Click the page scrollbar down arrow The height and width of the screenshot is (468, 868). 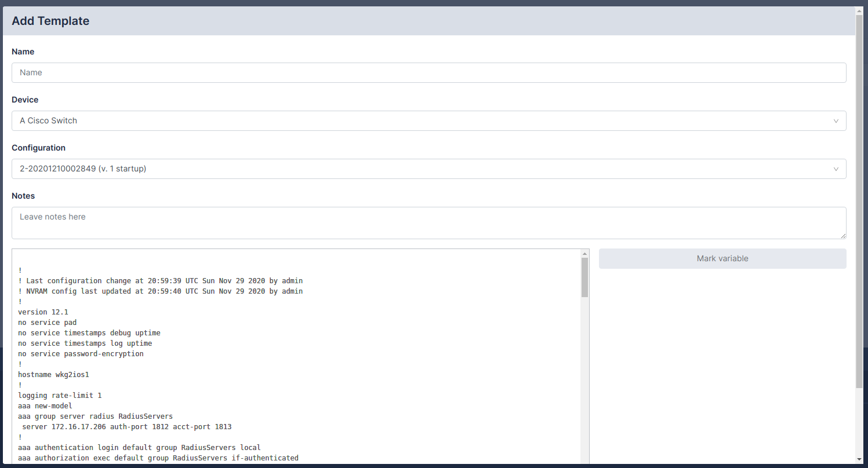click(859, 460)
